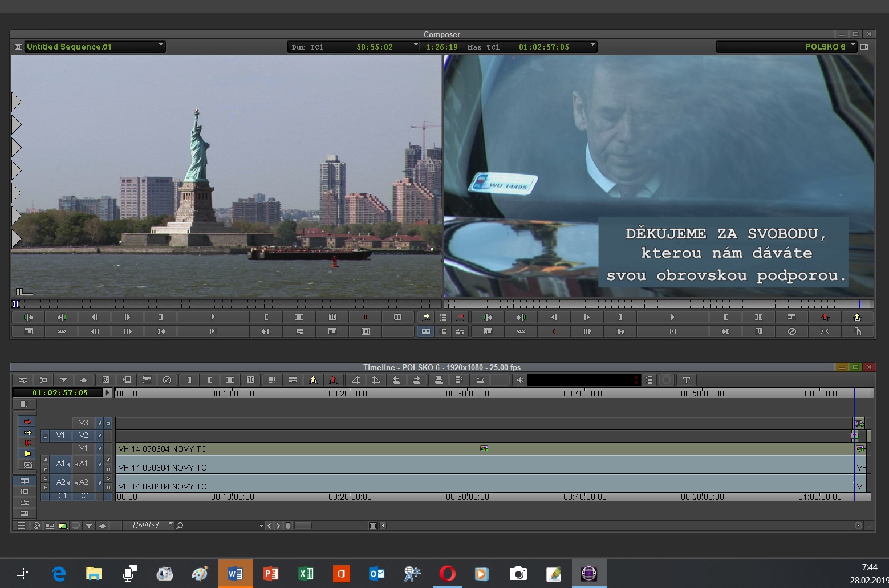The height and width of the screenshot is (588, 889).
Task: Click the red Overwrite Trim tool
Action: tap(27, 443)
